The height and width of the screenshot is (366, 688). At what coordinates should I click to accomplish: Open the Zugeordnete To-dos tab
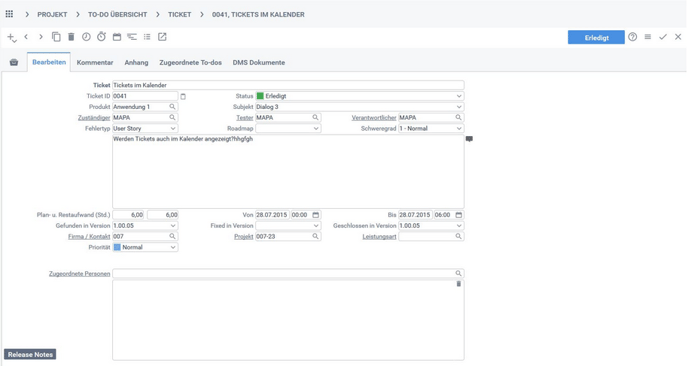point(190,62)
